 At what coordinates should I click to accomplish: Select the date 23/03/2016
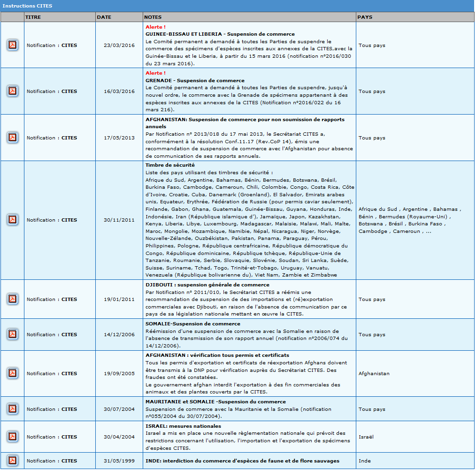tap(119, 45)
